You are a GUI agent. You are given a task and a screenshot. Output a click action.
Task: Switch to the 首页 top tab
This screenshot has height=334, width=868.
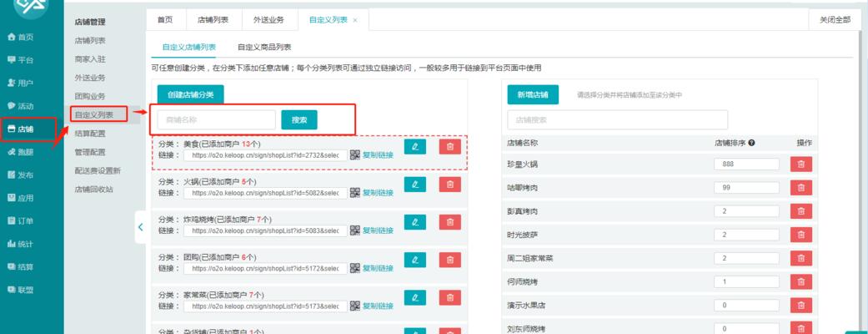point(165,19)
